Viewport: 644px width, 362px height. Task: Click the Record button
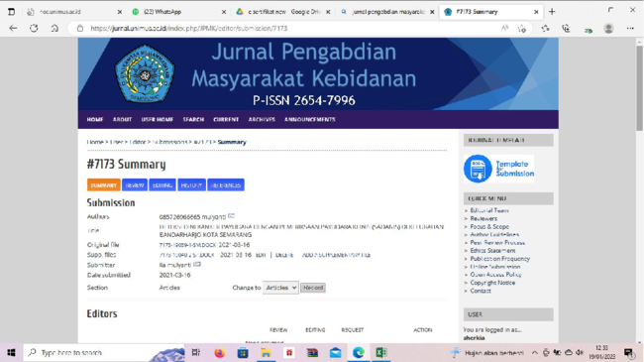coord(313,288)
